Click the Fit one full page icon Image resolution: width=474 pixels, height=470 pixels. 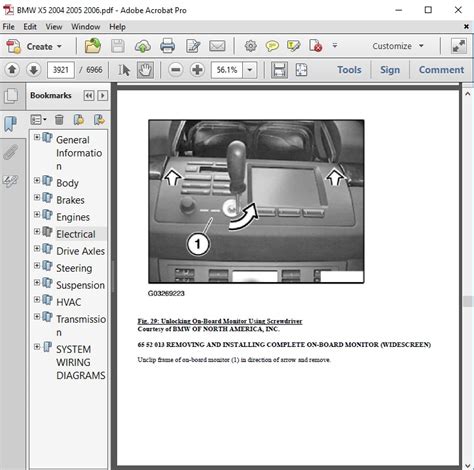[x=301, y=70]
